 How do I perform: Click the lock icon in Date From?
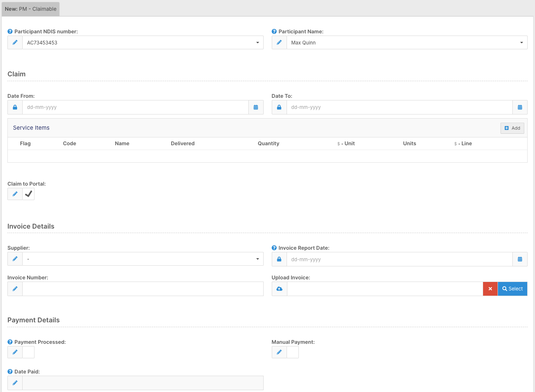(15, 107)
